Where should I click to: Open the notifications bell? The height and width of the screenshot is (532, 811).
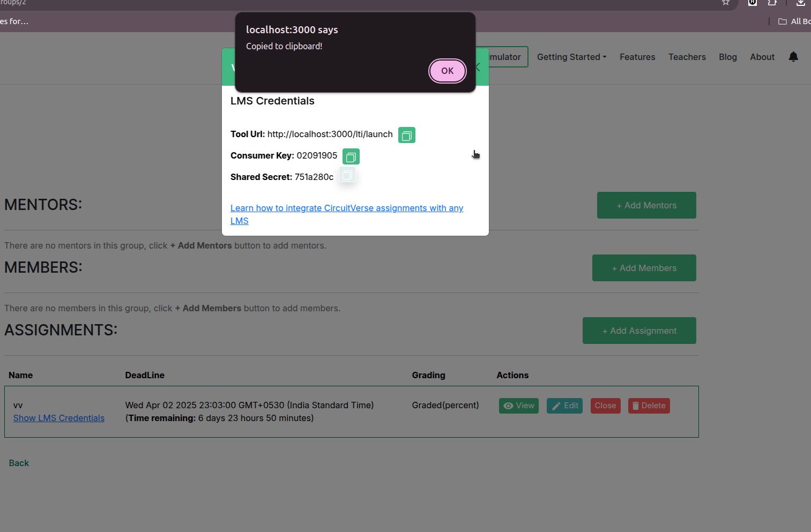(x=793, y=57)
